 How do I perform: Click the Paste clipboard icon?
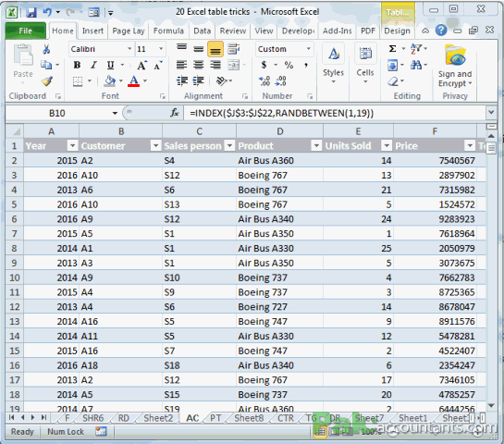point(23,55)
